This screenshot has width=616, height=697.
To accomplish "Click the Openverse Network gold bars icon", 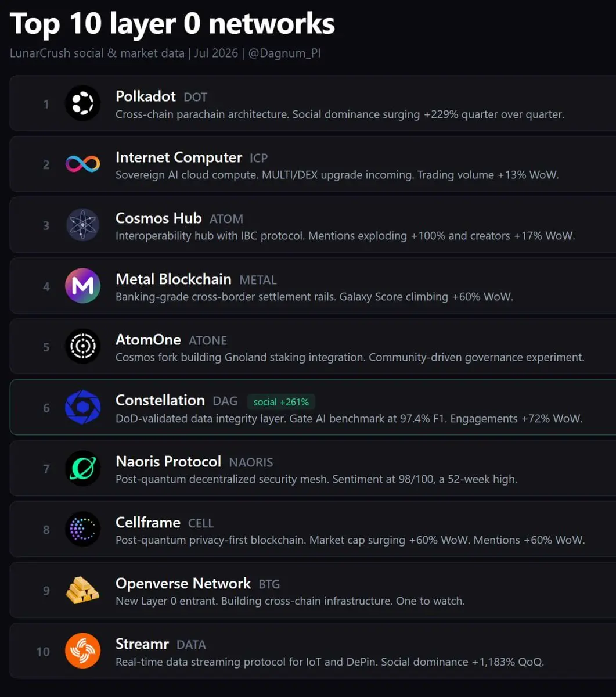I will pyautogui.click(x=82, y=590).
